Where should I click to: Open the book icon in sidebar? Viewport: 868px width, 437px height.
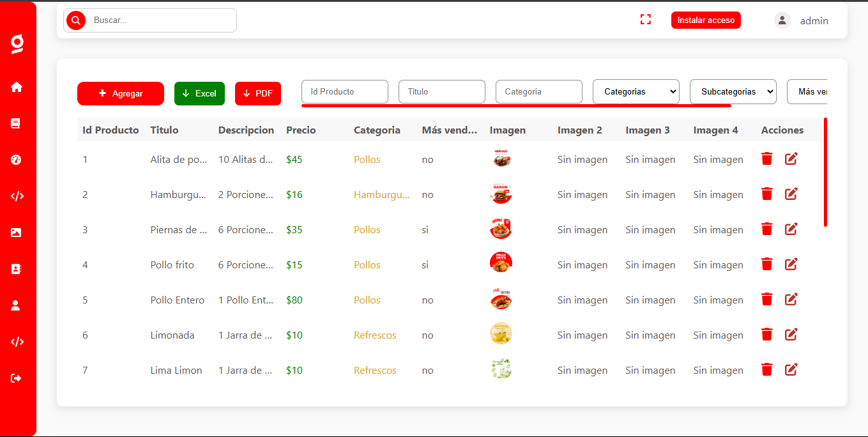pyautogui.click(x=17, y=123)
